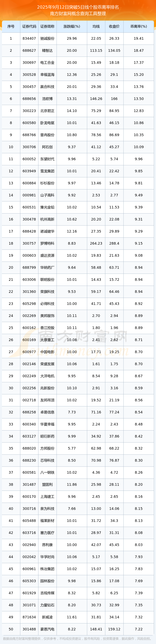Click the 乖离率(%) column header
Viewport: 156px width, 644px height.
(x=139, y=26)
